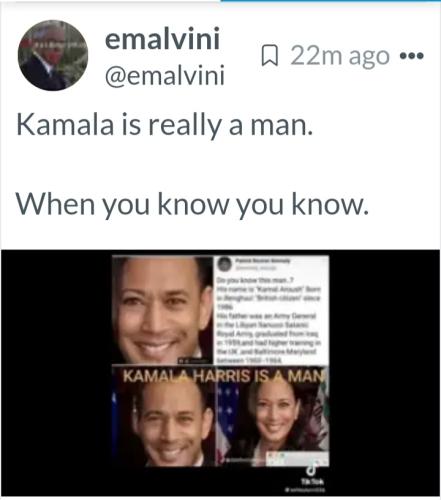Bookmark this post with the bookmark icon
Screen dimensions: 441x500
269,56
